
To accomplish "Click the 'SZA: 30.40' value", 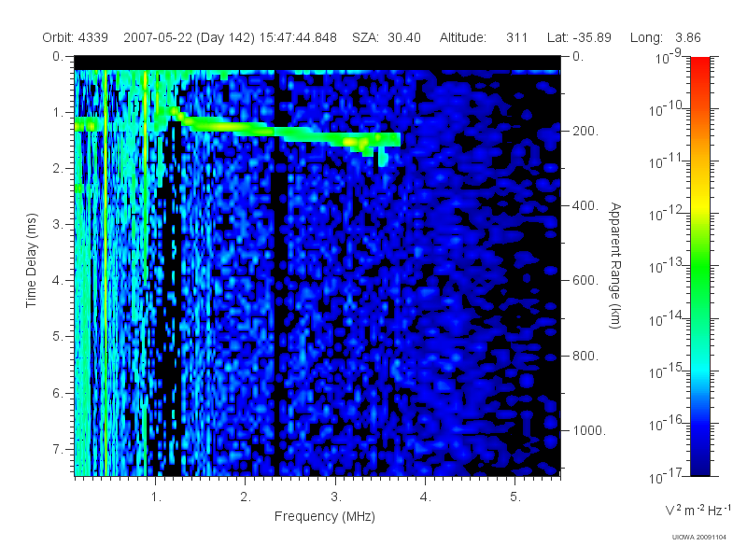I will (387, 37).
